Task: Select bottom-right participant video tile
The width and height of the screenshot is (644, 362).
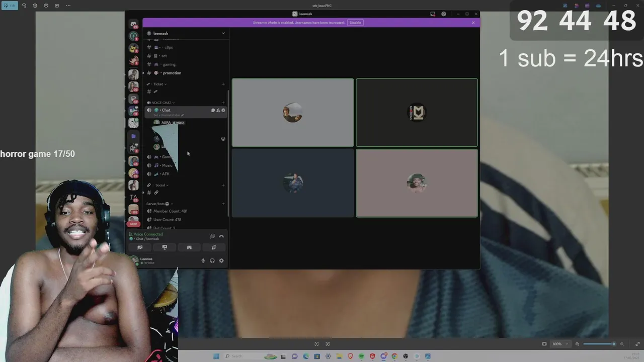Action: 417,183
